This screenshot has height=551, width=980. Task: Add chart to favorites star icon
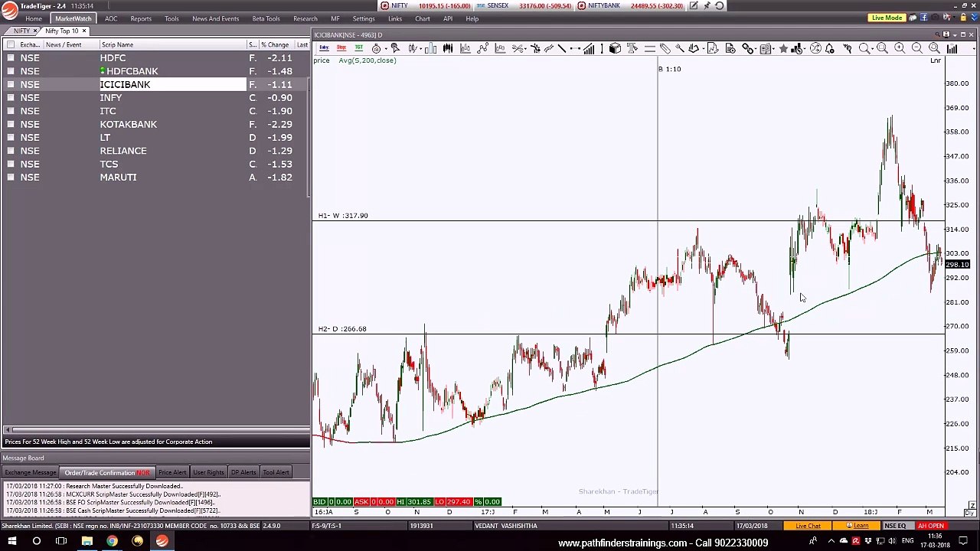tap(783, 49)
